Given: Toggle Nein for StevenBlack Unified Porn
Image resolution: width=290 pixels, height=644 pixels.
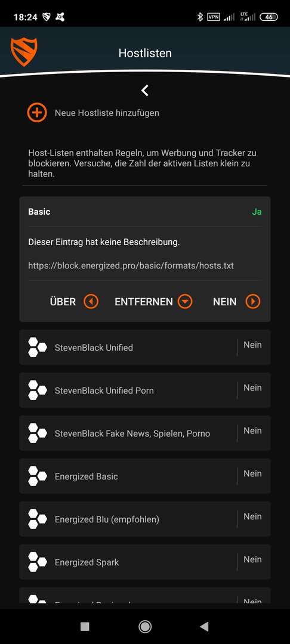Looking at the screenshot, I should pos(252,388).
